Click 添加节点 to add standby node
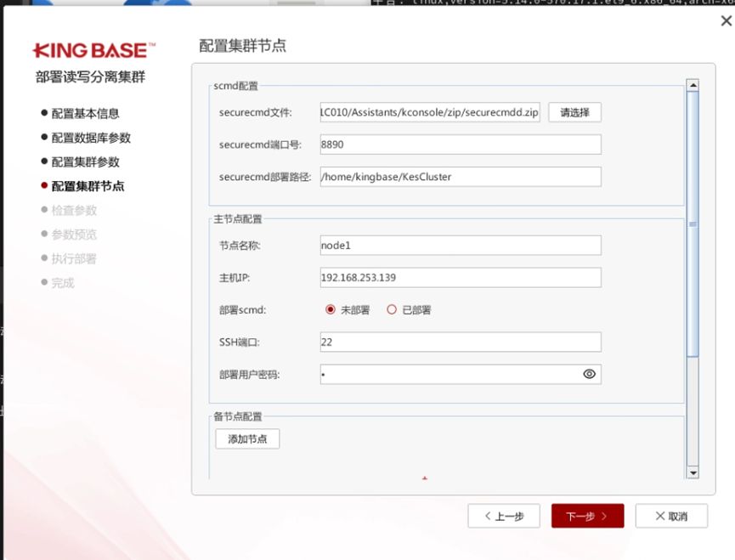 pyautogui.click(x=247, y=438)
